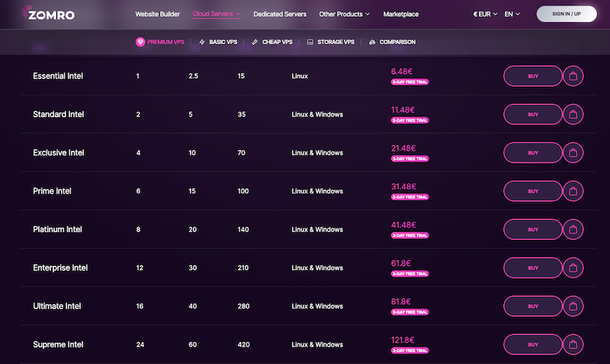
Task: Click the Cheap VPS icon
Action: pyautogui.click(x=255, y=42)
